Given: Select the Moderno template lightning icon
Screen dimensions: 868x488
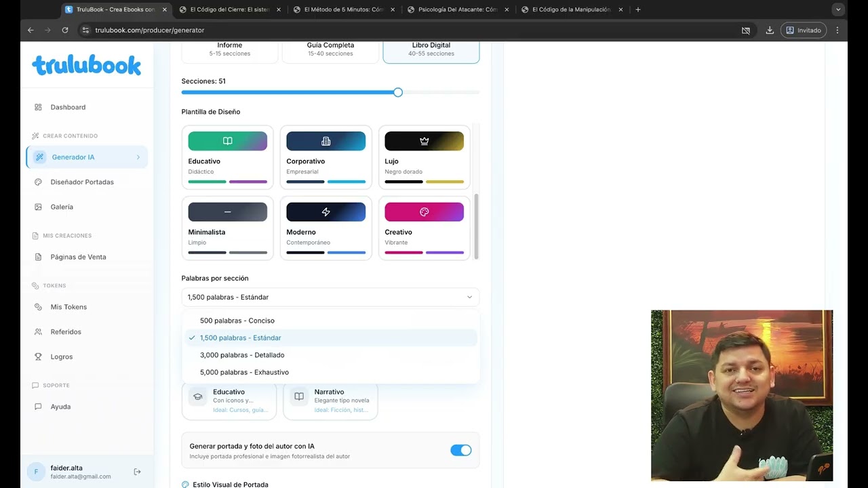Looking at the screenshot, I should point(326,212).
